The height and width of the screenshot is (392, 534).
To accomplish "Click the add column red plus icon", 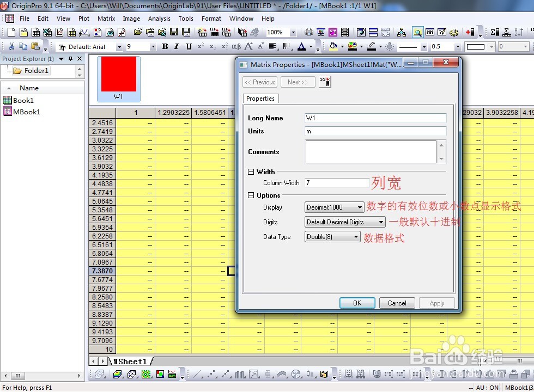I will (x=470, y=32).
